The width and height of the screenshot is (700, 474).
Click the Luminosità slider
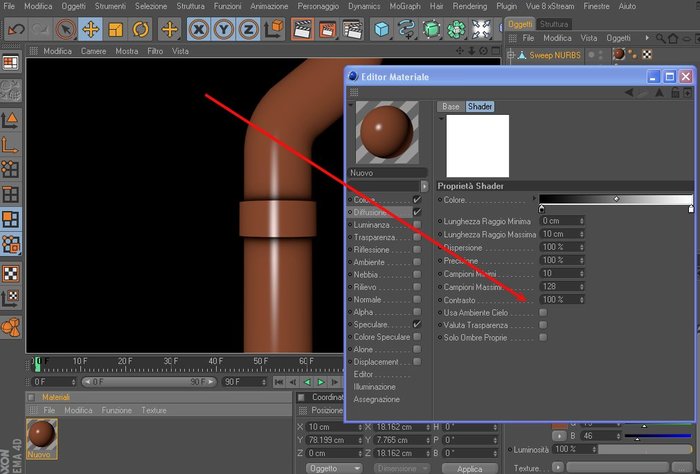click(644, 449)
